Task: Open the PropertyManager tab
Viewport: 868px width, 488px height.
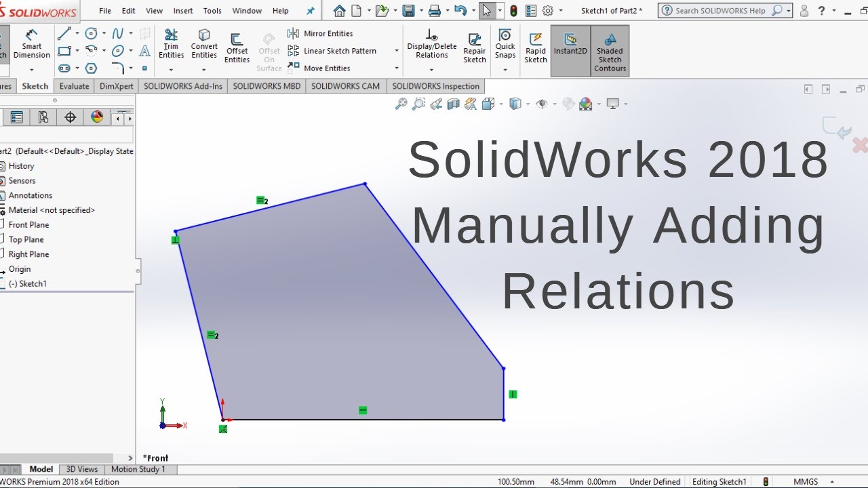Action: 17,117
